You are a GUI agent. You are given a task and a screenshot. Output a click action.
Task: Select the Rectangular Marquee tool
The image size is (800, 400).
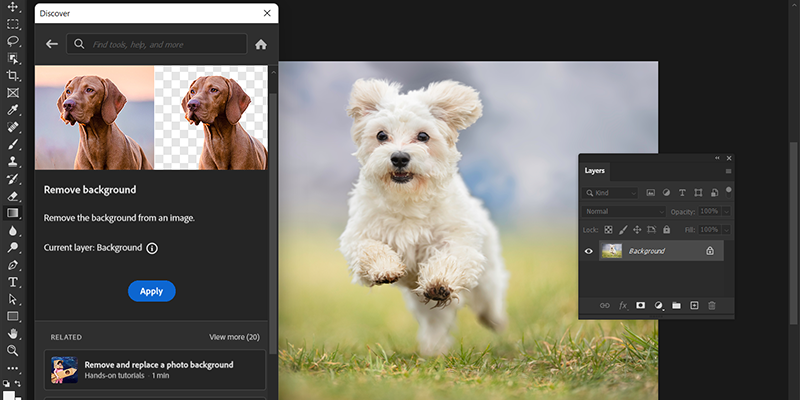(13, 24)
